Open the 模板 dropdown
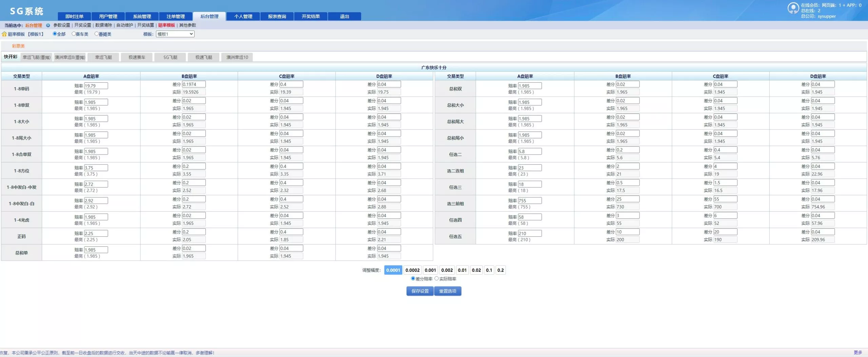Screen dimensions: 868x357 (x=175, y=34)
